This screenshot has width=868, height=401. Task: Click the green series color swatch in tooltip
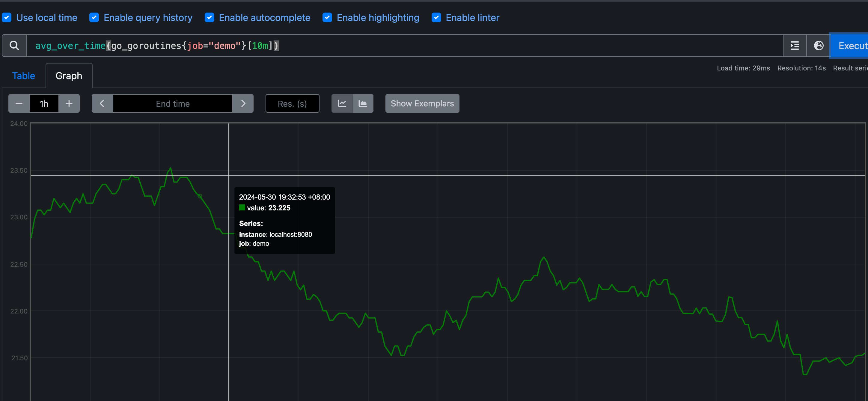[x=242, y=208]
